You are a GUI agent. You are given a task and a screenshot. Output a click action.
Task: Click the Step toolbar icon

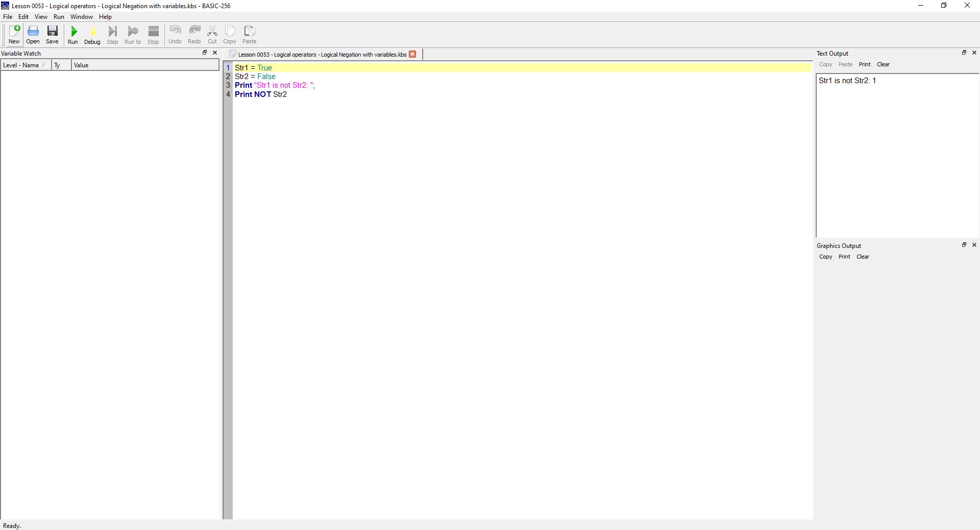[x=112, y=35]
